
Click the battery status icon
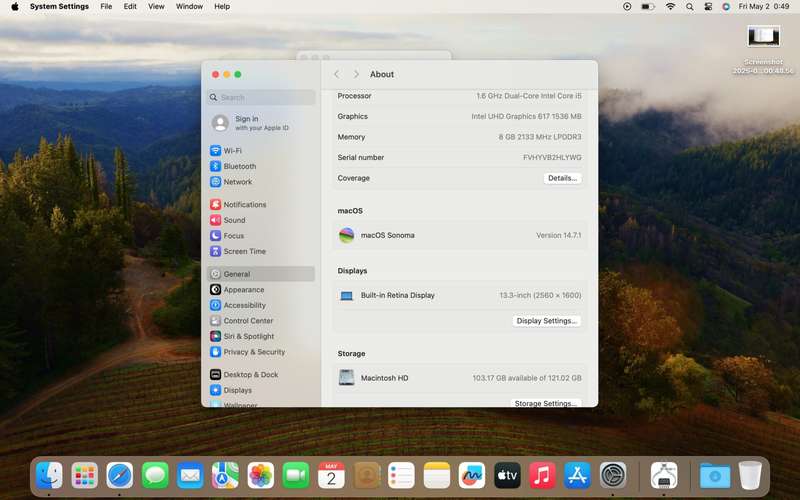click(648, 7)
